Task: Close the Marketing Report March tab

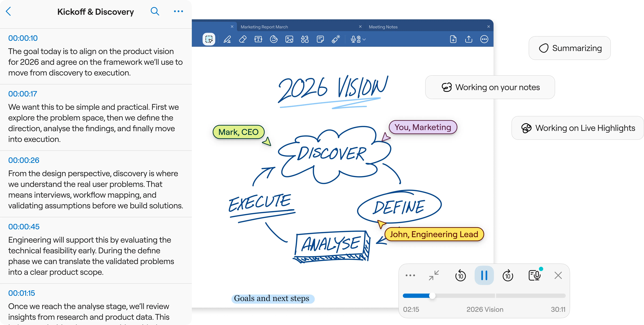Action: click(x=360, y=27)
